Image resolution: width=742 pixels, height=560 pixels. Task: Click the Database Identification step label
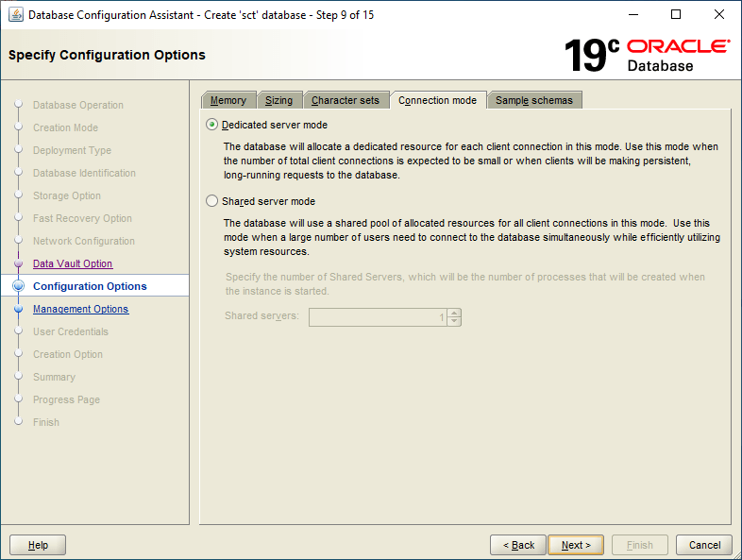tap(84, 173)
